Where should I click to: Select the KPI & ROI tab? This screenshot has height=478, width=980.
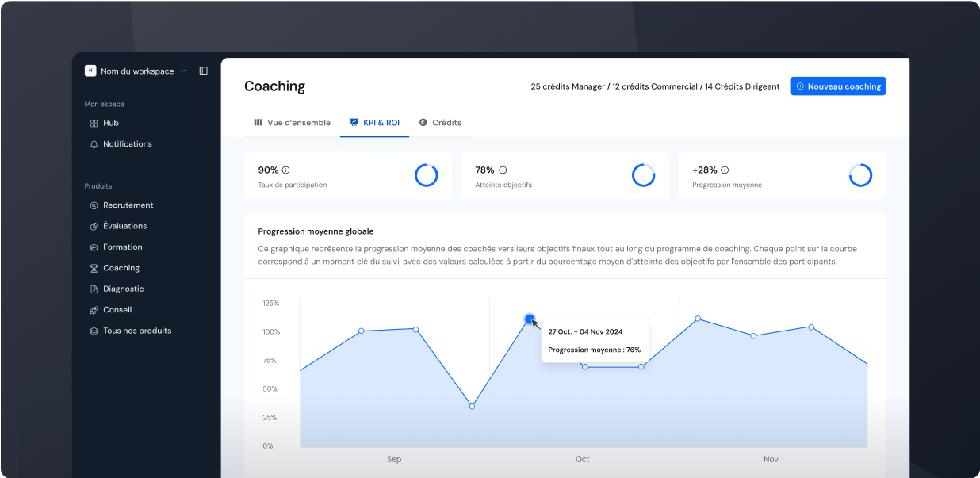tap(374, 123)
